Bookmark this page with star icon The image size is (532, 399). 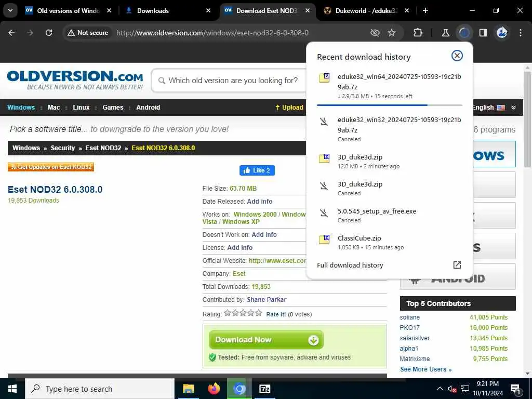(392, 33)
